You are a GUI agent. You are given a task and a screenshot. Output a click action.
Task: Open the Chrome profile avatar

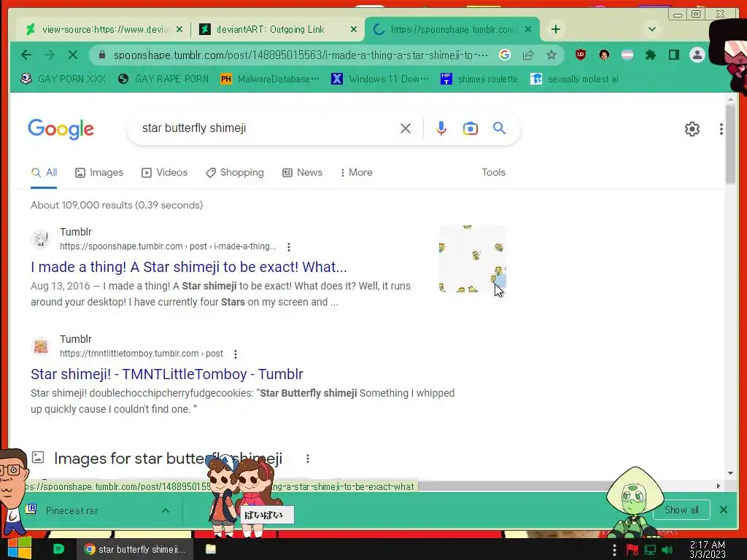click(697, 55)
